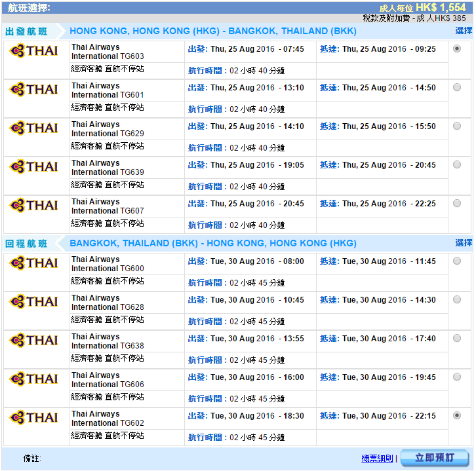476x471 pixels.
Task: Click Thai logo beside flight TG629
Action: point(34,128)
